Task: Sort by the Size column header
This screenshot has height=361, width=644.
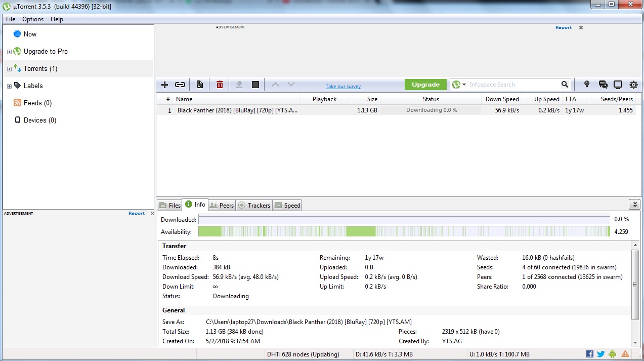Action: 365,99
